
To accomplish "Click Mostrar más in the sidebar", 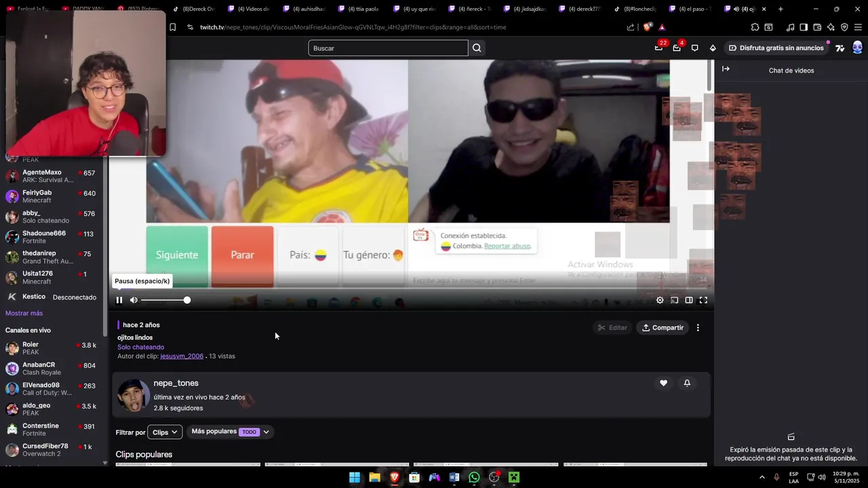I will 24,313.
